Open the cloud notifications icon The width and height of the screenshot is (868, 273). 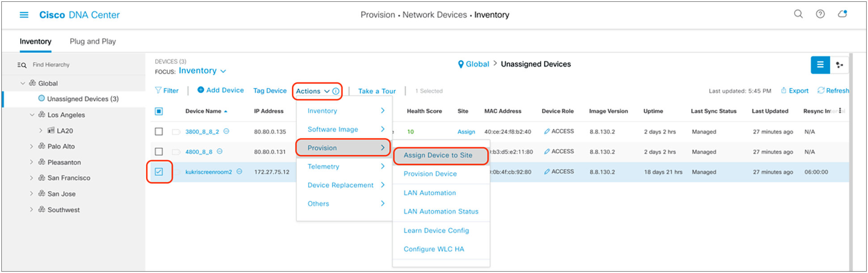pyautogui.click(x=843, y=14)
